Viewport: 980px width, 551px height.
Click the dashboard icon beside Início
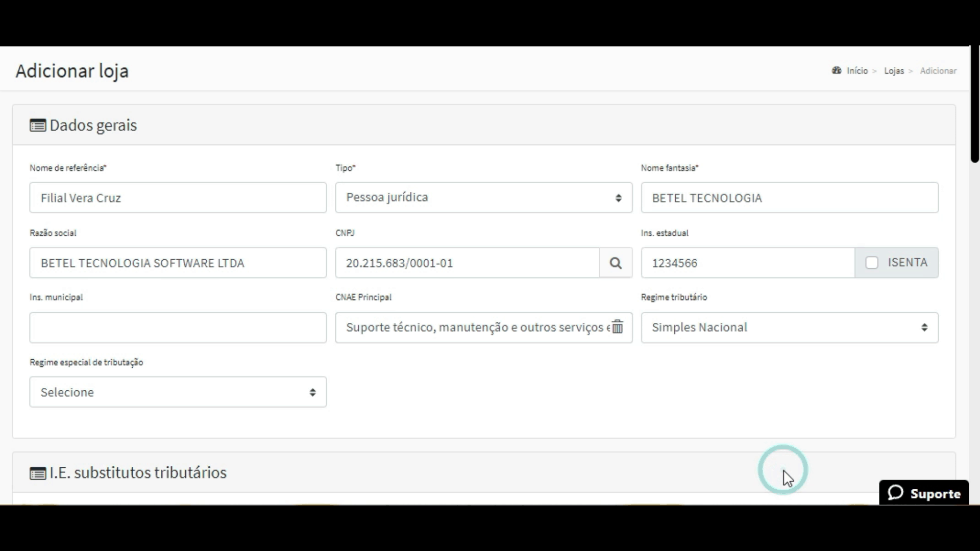coord(837,70)
